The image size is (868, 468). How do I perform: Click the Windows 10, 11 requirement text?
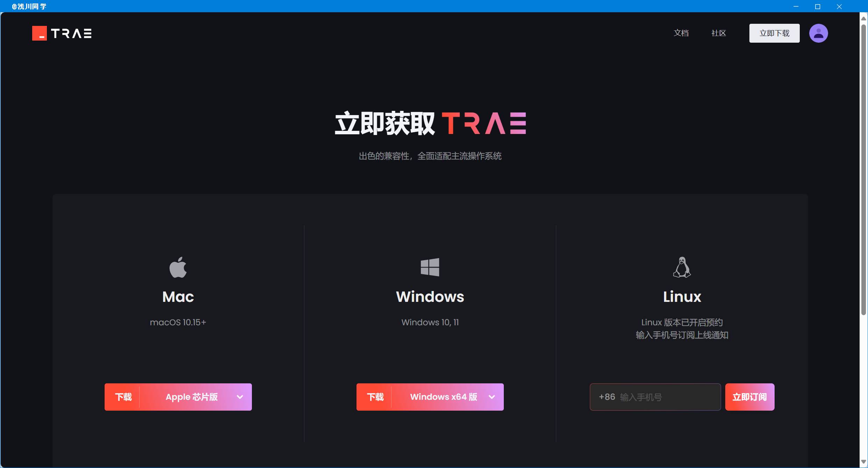click(430, 322)
